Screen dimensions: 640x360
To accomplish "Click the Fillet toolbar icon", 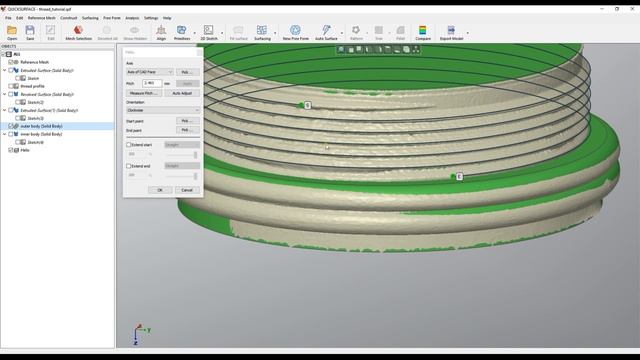I will (x=400, y=30).
